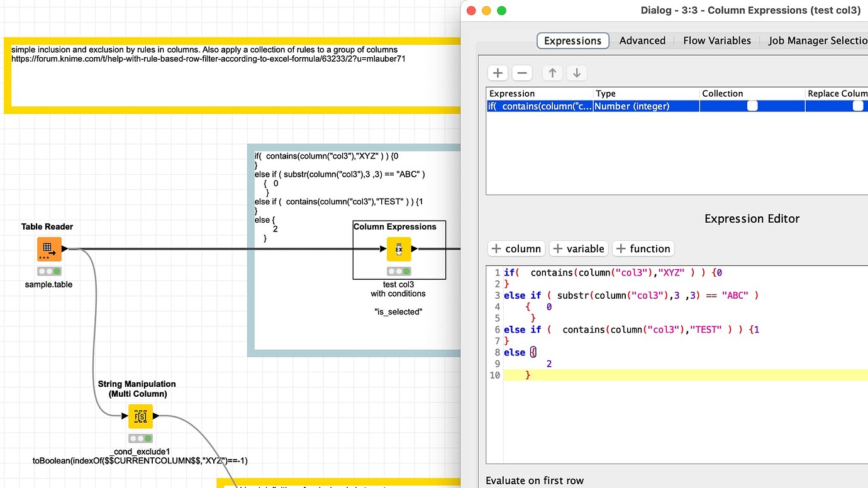The height and width of the screenshot is (488, 868).
Task: Open the Column Expressions node icon
Action: point(399,249)
